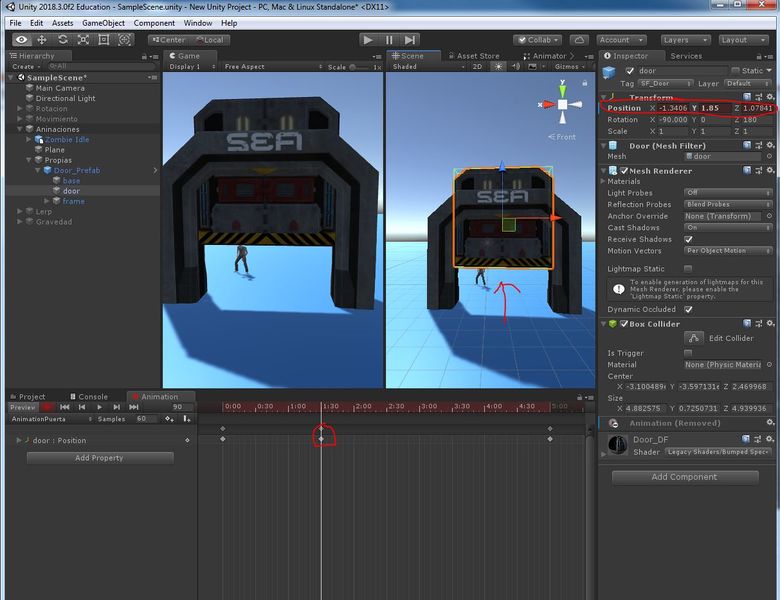780x600 pixels.
Task: Open Motion Vectors dropdown
Action: tap(728, 251)
